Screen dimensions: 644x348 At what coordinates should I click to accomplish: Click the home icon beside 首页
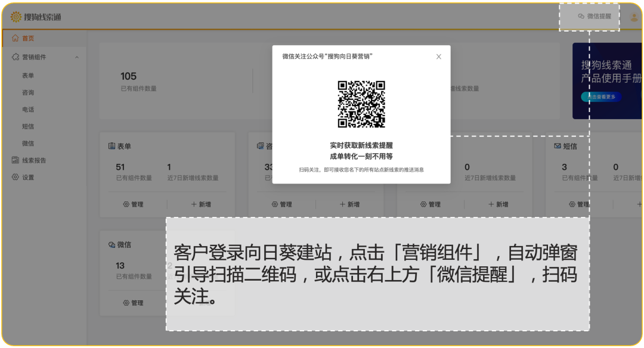[x=15, y=38]
